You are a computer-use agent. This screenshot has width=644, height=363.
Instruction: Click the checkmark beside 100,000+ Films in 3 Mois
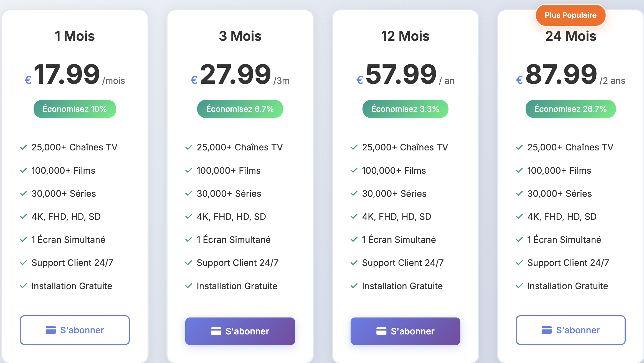[x=189, y=170]
